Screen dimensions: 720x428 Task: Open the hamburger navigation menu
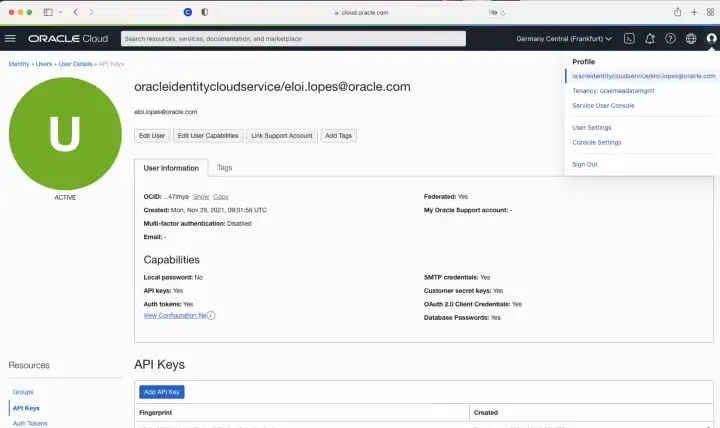tap(10, 39)
